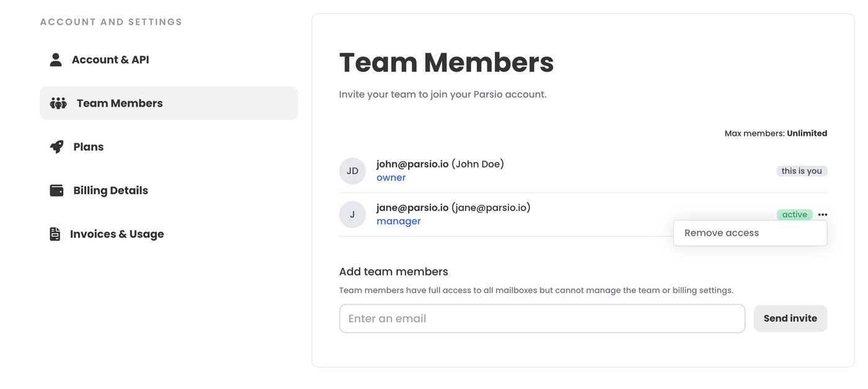Click the 'this is you' badge
Image resolution: width=868 pixels, height=389 pixels.
tap(801, 171)
